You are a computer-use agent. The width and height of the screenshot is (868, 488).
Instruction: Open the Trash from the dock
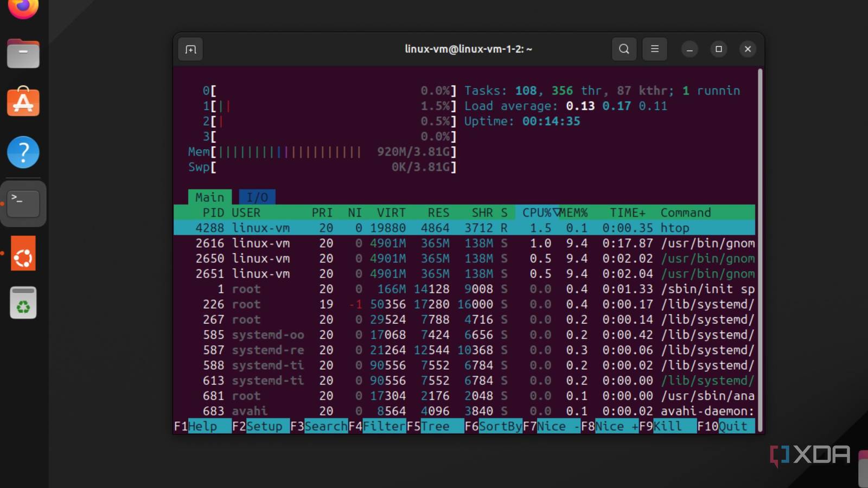(23, 303)
